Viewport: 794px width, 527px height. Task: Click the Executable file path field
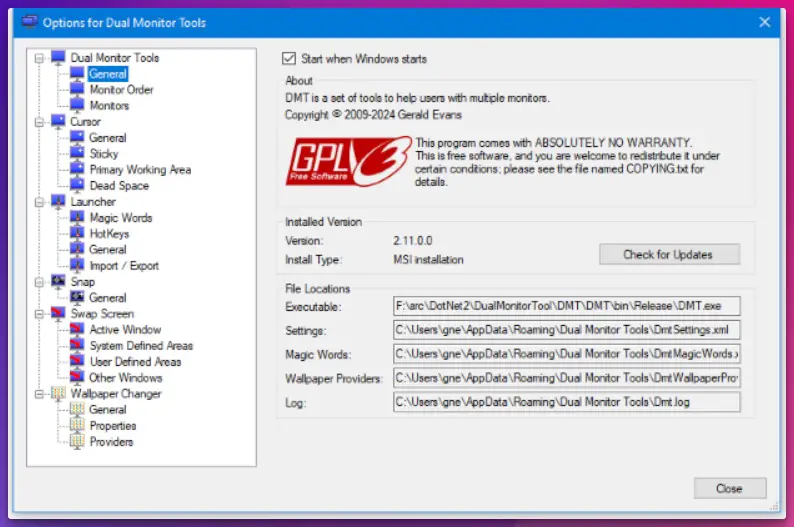[x=567, y=306]
